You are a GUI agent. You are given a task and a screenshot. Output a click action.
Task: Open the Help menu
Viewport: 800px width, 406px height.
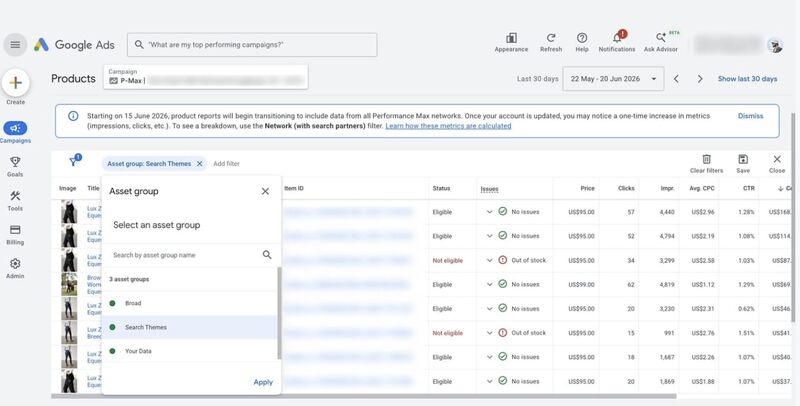(582, 42)
